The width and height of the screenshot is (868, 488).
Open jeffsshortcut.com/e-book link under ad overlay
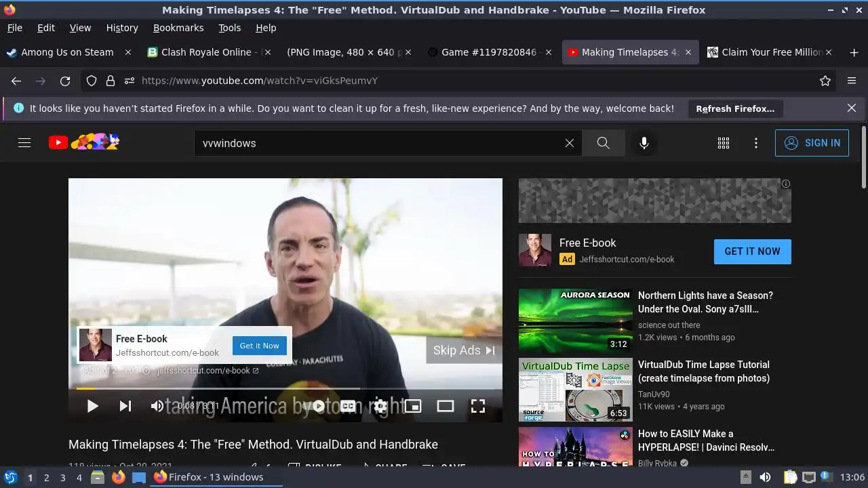pyautogui.click(x=208, y=371)
